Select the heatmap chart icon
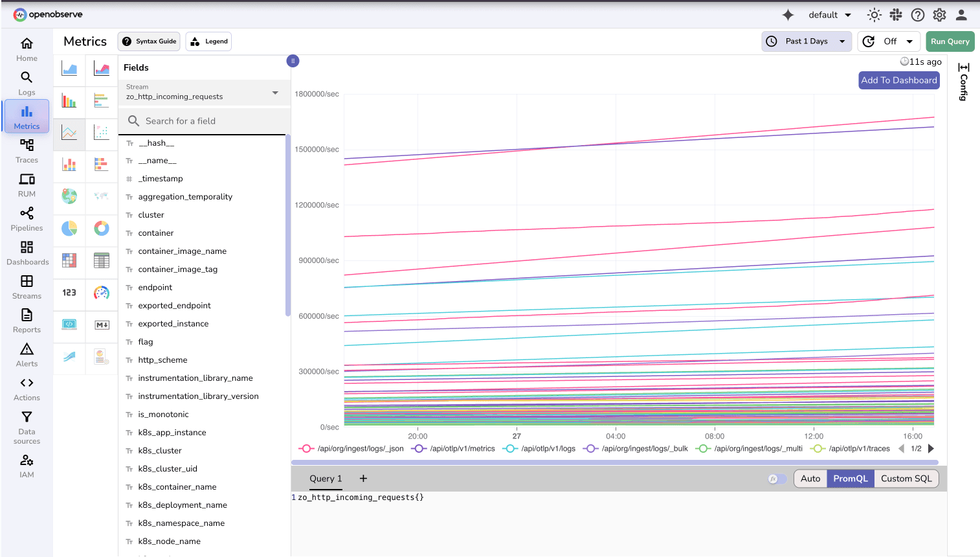980x557 pixels. tap(69, 261)
